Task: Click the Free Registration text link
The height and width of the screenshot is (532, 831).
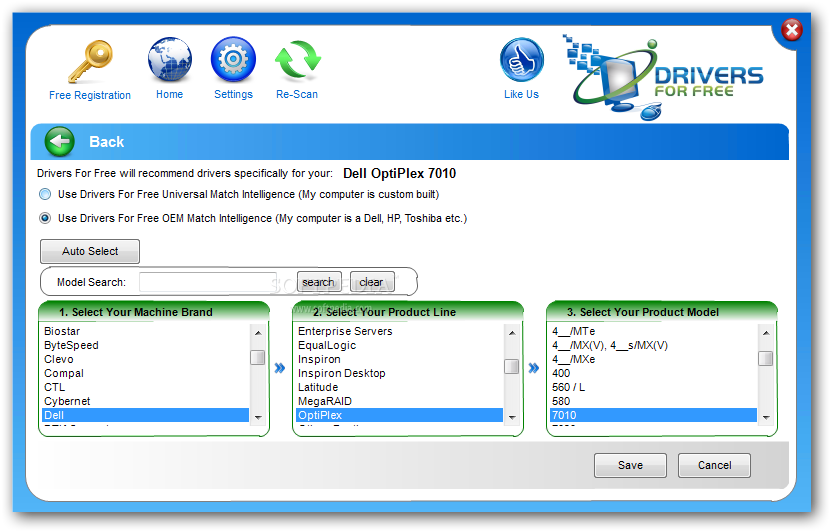Action: 90,95
